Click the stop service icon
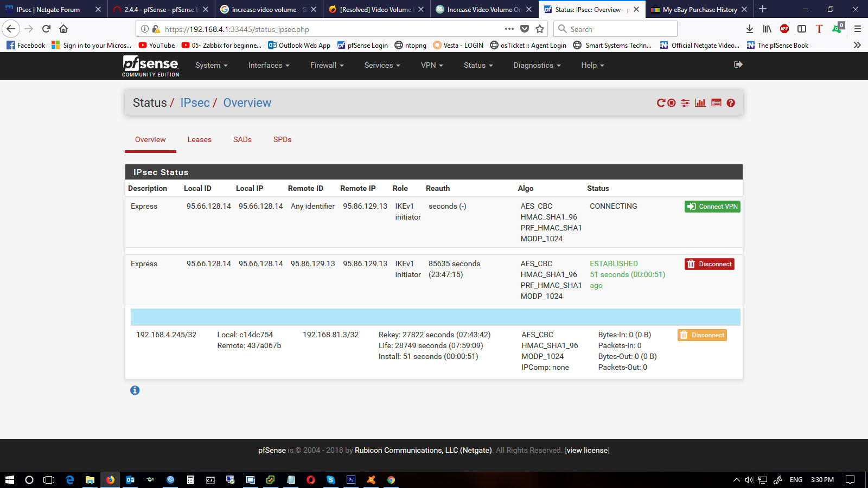Viewport: 868px width, 488px height. (x=672, y=103)
